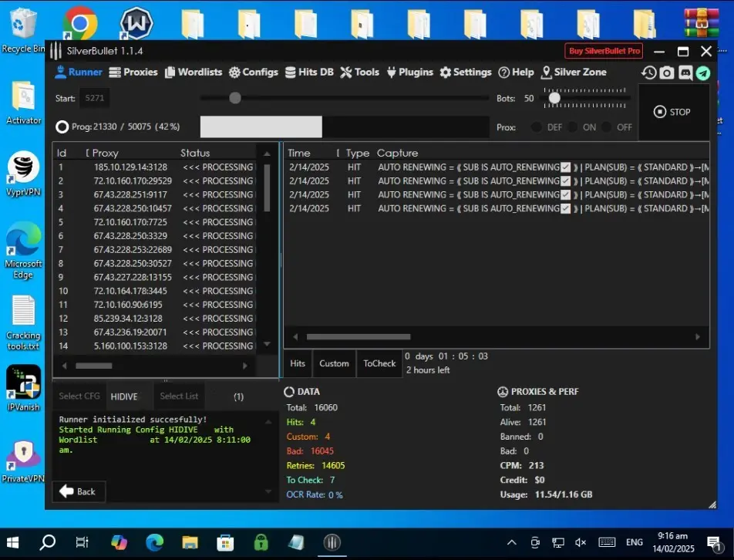Click the Proxy column header
The height and width of the screenshot is (560, 734).
(106, 153)
